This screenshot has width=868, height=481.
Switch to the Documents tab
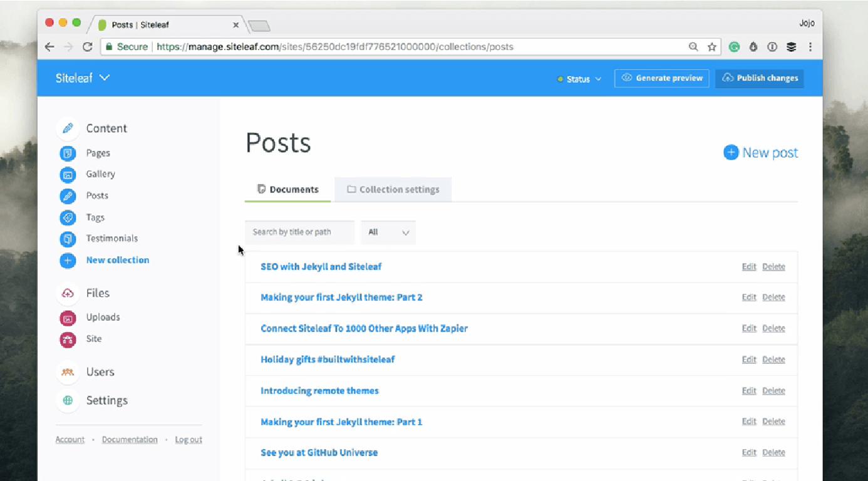pyautogui.click(x=288, y=190)
